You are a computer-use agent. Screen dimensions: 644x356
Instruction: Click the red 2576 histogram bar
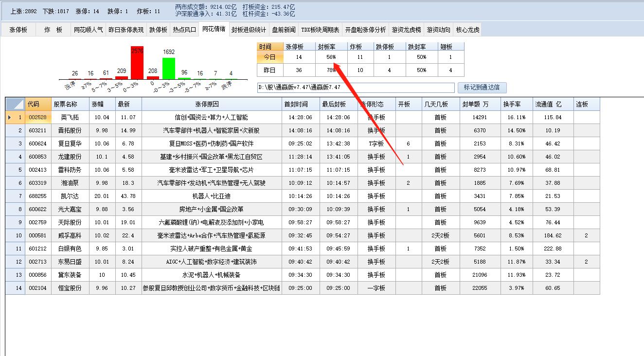137,61
